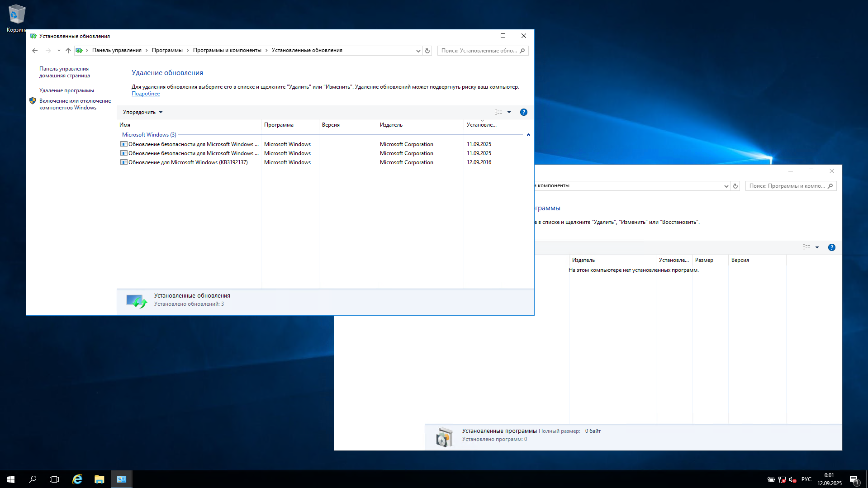This screenshot has height=488, width=868.
Task: Open File Explorer from taskbar
Action: pyautogui.click(x=100, y=479)
